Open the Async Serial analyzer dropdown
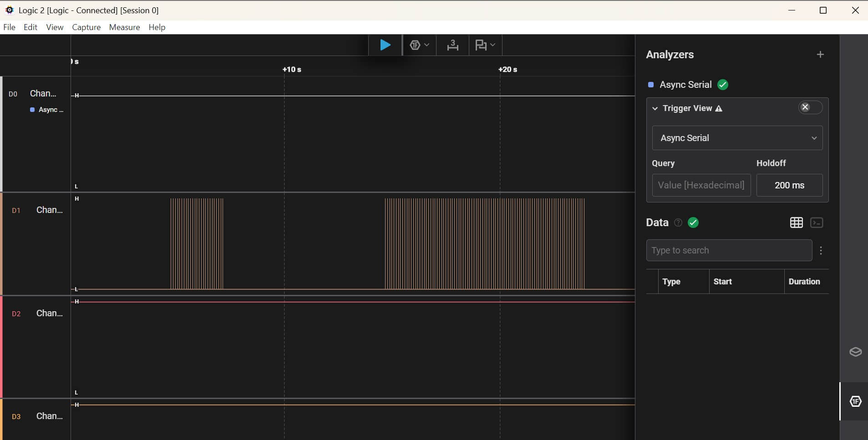Screen dimensions: 868x440 (737, 138)
